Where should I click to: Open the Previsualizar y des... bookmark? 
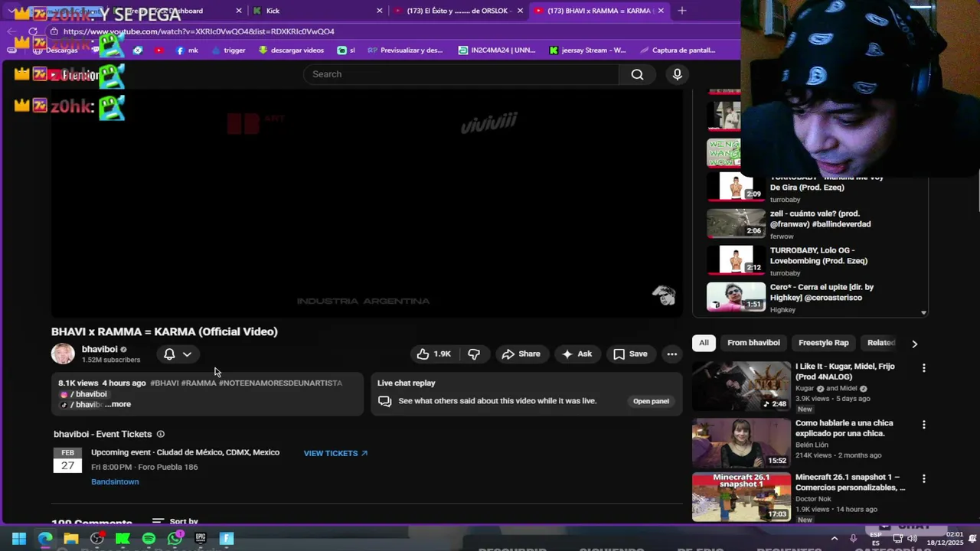coord(405,51)
